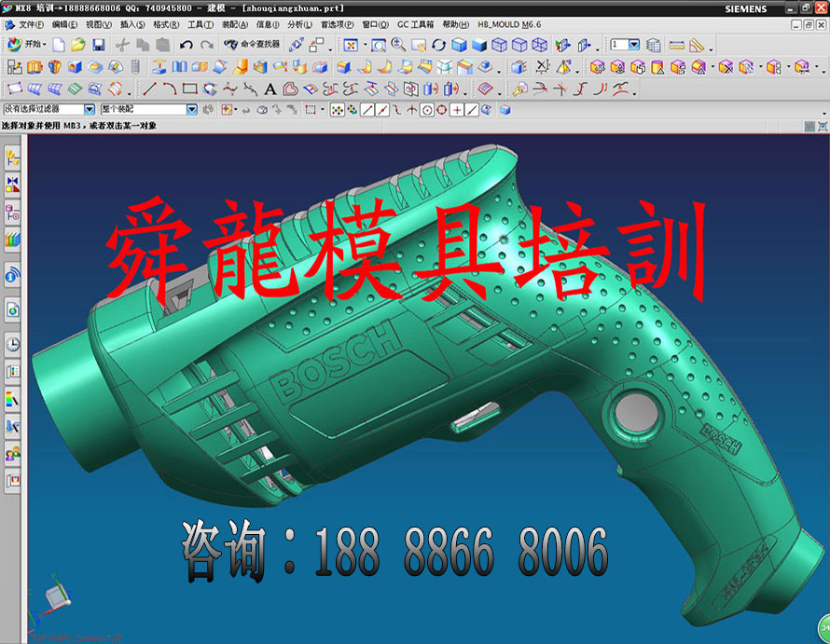Toggle full screen mode icon
Viewport: 830px width, 644px height.
click(x=822, y=126)
